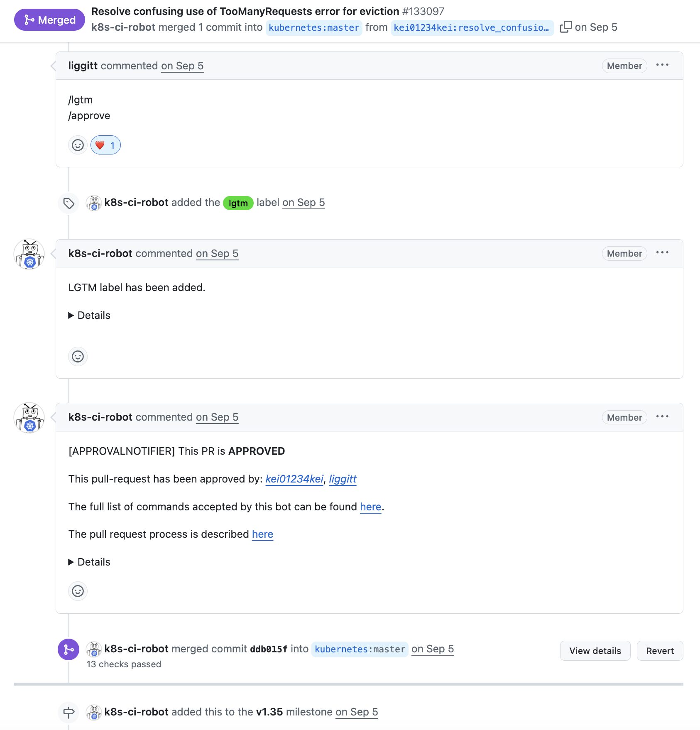Open the emoji picker on liggitt's comment

(x=78, y=145)
